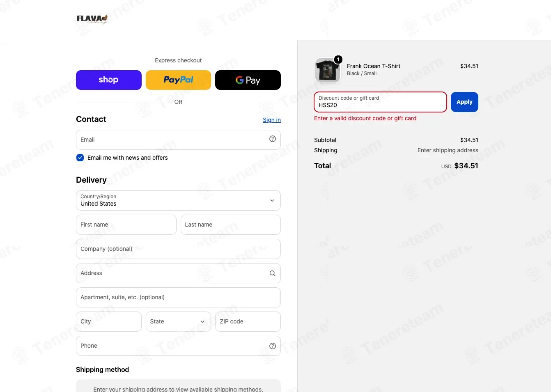This screenshot has height=392, width=551.
Task: Expand the State dropdown
Action: (178, 321)
